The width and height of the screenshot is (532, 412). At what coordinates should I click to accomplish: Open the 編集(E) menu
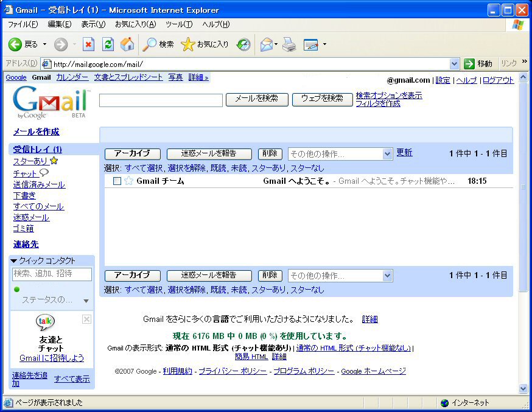(x=60, y=24)
